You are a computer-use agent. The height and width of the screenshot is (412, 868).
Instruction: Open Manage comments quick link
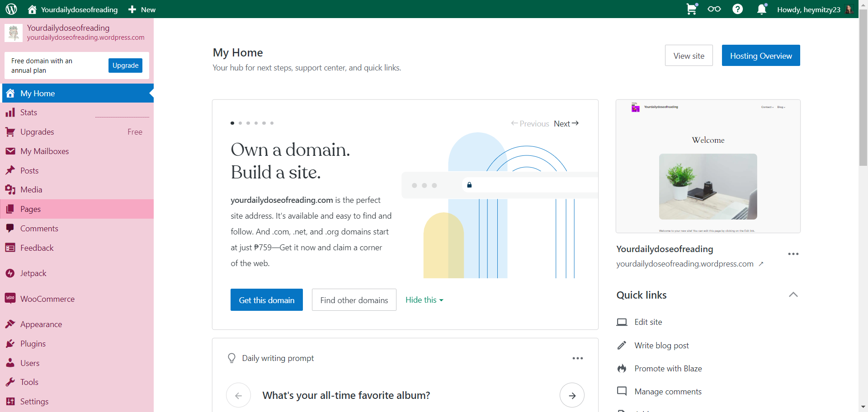click(x=668, y=392)
